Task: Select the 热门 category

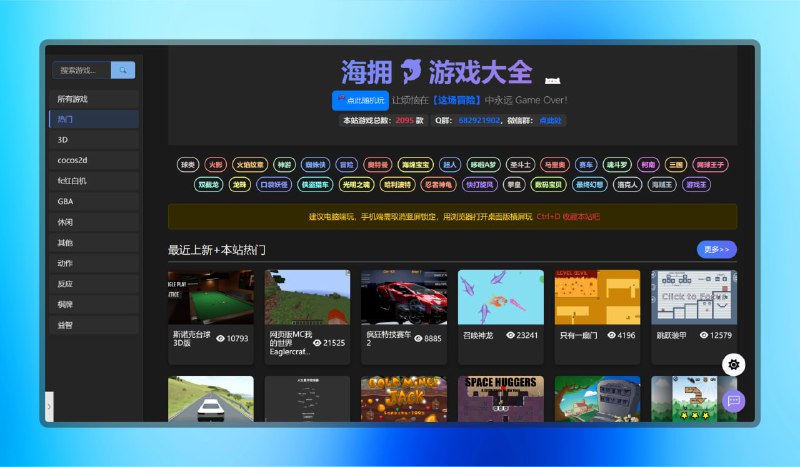Action: [94, 119]
